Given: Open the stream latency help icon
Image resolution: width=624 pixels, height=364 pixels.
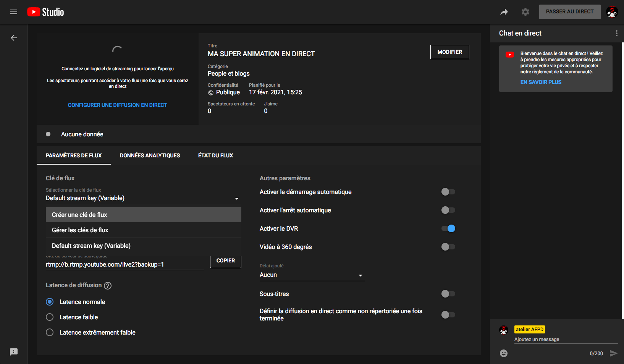Looking at the screenshot, I should coord(108,286).
